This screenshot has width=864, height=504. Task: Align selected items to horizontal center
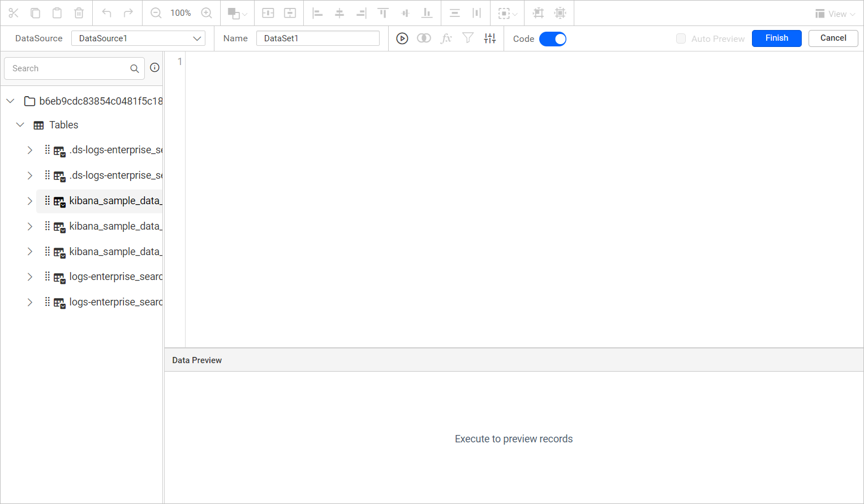[x=339, y=13]
